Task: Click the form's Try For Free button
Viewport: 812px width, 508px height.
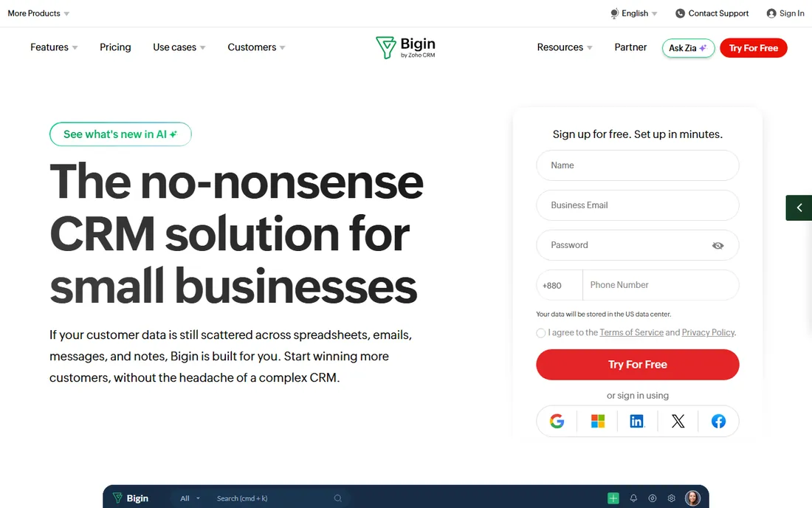Action: coord(638,365)
